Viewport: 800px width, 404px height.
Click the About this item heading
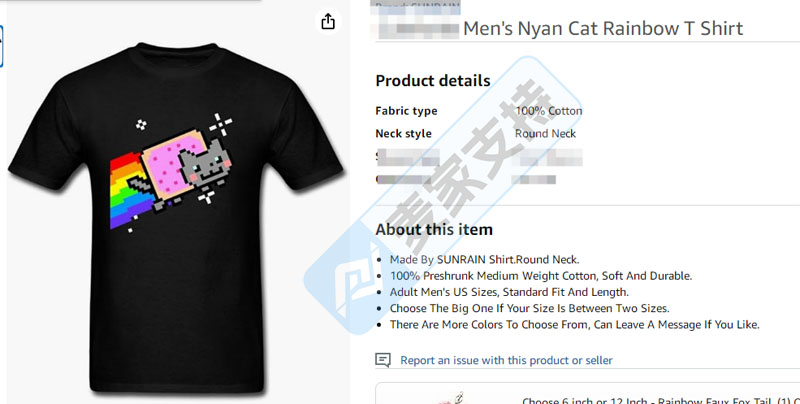(x=433, y=230)
